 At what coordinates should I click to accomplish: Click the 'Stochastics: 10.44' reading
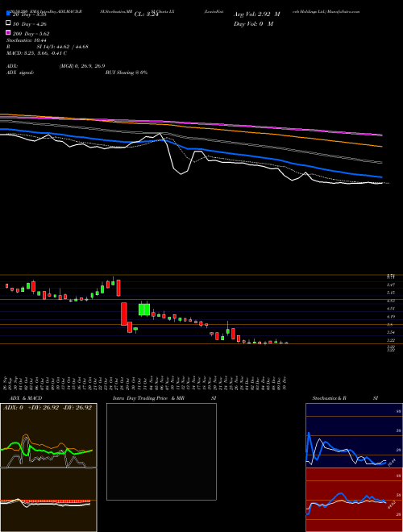tap(27, 40)
